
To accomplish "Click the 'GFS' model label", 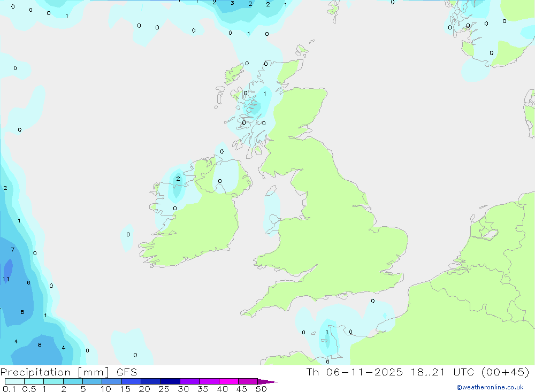I will click(127, 372).
